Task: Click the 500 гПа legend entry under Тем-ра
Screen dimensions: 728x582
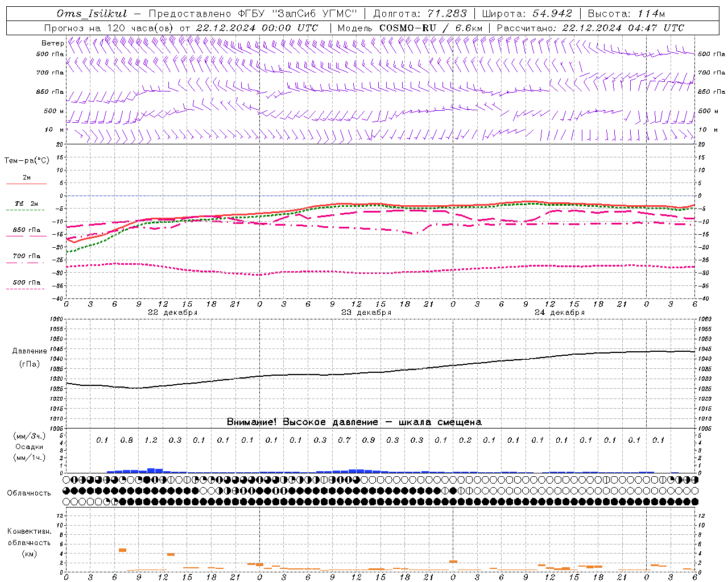Action: click(27, 282)
